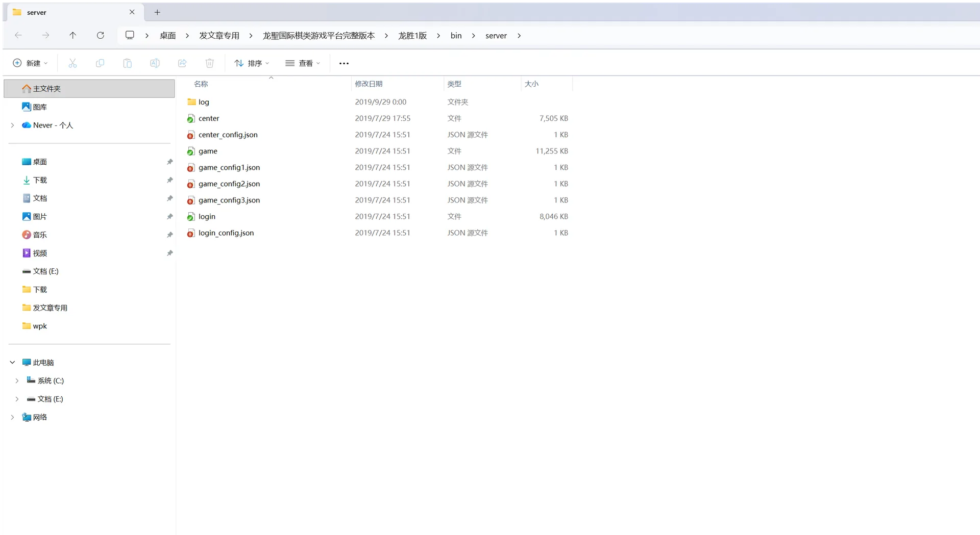Click 桌面 in the address breadcrumb
This screenshot has width=980, height=535.
167,36
